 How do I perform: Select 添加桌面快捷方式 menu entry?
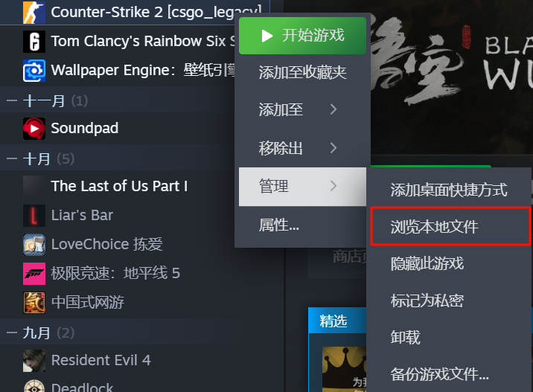click(449, 190)
